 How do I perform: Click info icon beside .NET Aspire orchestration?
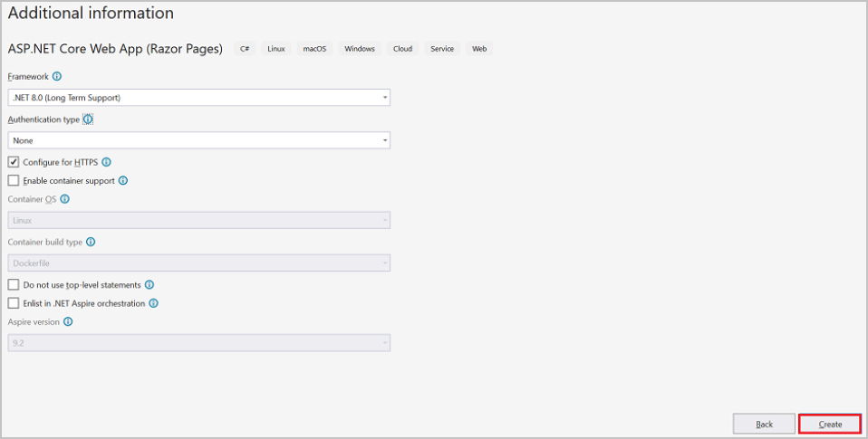(153, 303)
